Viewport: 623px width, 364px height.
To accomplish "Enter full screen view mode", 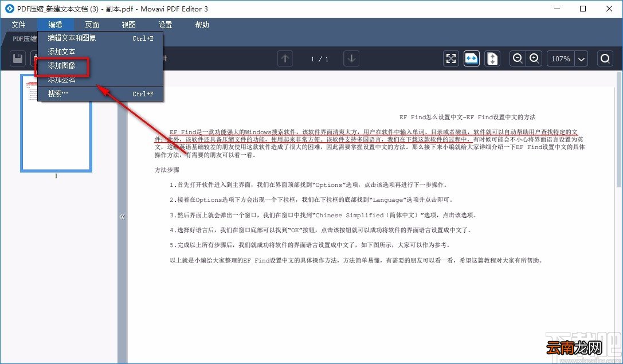I will click(451, 59).
